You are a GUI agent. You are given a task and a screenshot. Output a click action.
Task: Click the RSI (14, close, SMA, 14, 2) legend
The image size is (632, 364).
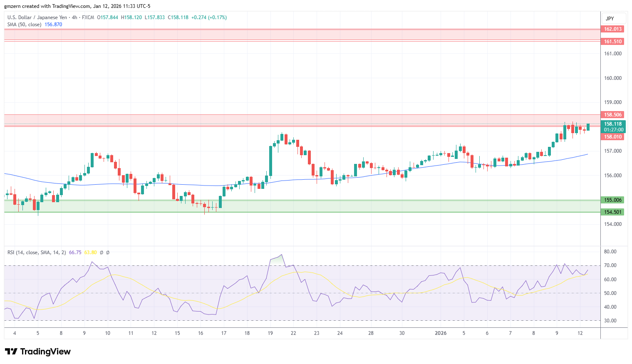tap(37, 253)
